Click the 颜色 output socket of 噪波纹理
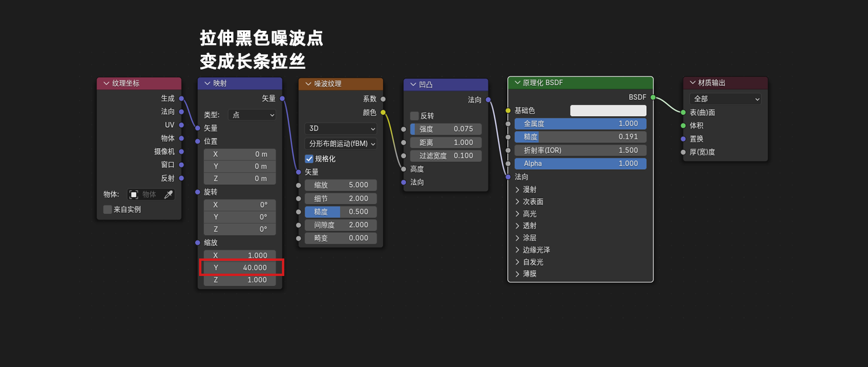Image resolution: width=868 pixels, height=367 pixels. [x=383, y=112]
